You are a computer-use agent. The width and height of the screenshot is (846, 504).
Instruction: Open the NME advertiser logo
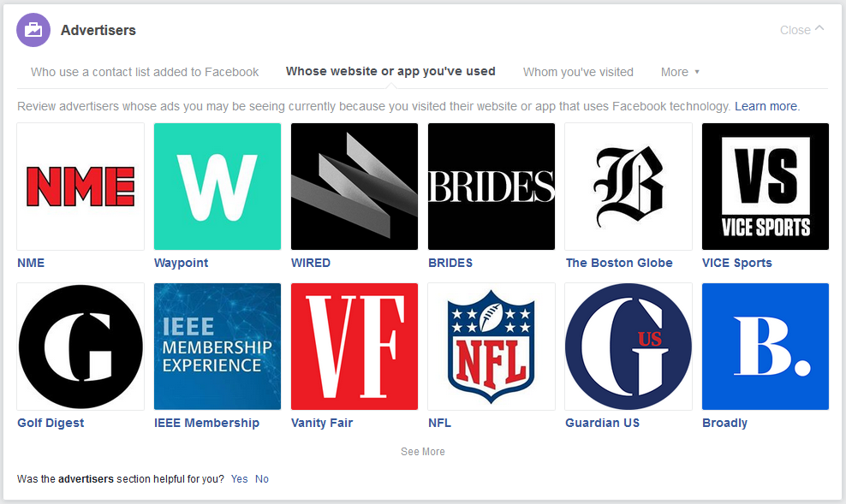(x=80, y=187)
